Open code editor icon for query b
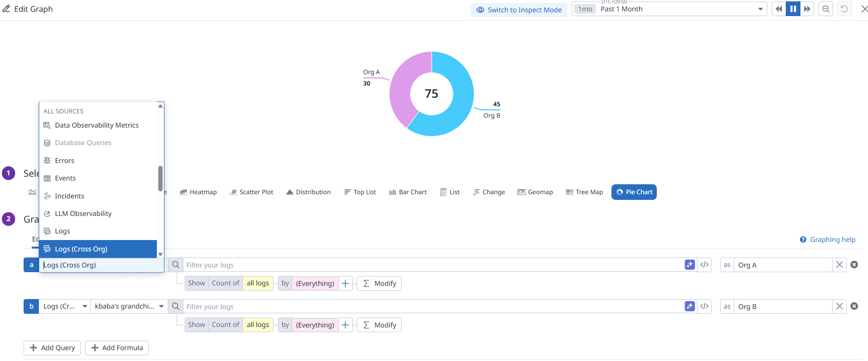 704,307
